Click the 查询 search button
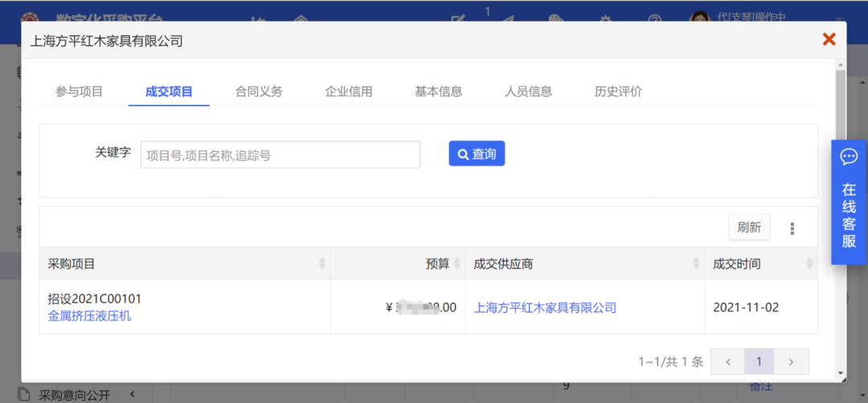Screen dimensions: 868x403 click(477, 154)
